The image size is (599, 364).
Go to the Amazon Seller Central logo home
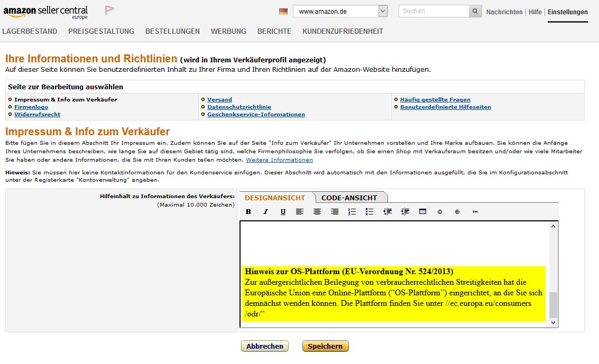(x=45, y=12)
